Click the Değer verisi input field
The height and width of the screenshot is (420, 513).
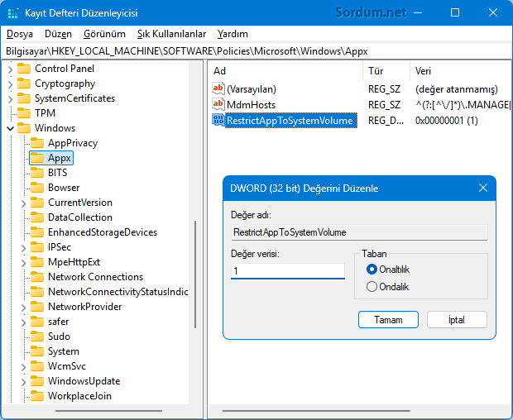[287, 271]
